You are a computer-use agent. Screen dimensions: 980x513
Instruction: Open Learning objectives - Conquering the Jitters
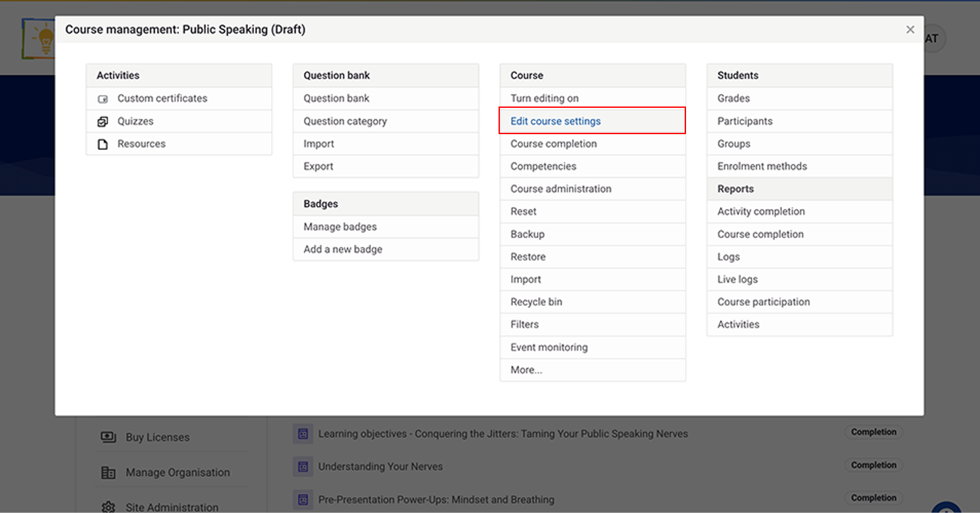pyautogui.click(x=503, y=434)
